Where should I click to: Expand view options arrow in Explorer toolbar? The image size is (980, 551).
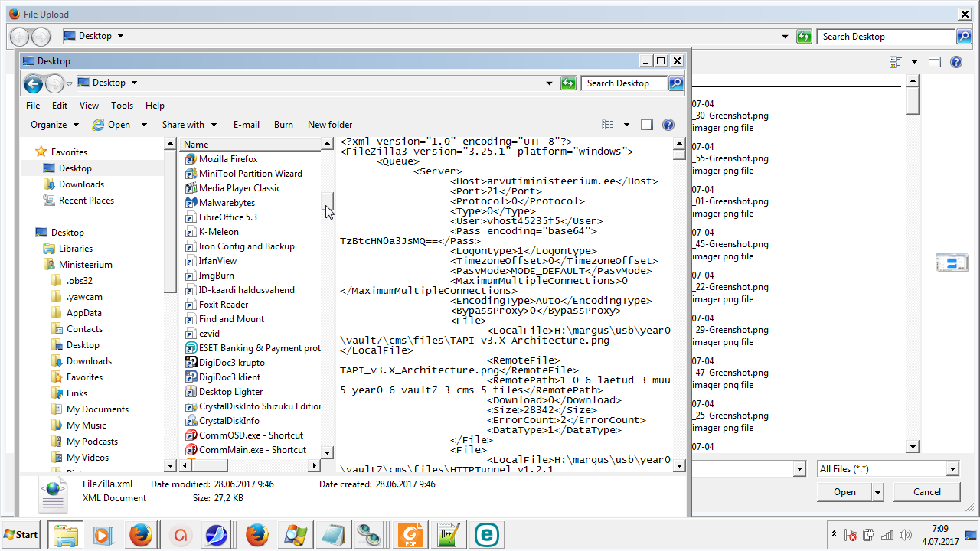point(626,125)
